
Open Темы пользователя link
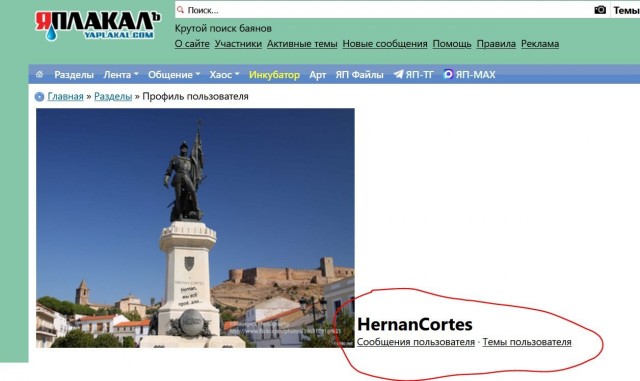(x=527, y=342)
